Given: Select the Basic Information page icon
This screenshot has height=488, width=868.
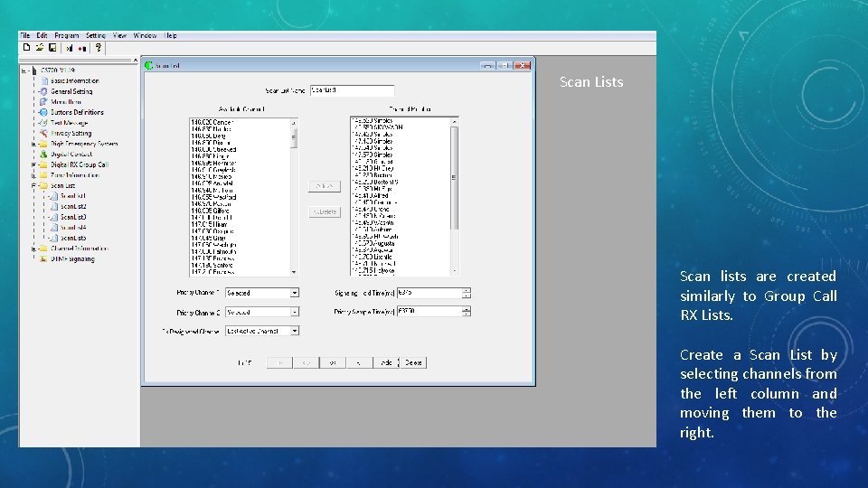Looking at the screenshot, I should point(45,80).
